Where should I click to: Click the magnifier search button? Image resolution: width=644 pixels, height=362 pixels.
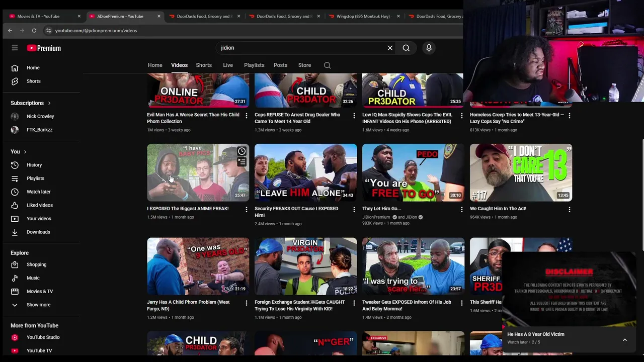coord(406,48)
